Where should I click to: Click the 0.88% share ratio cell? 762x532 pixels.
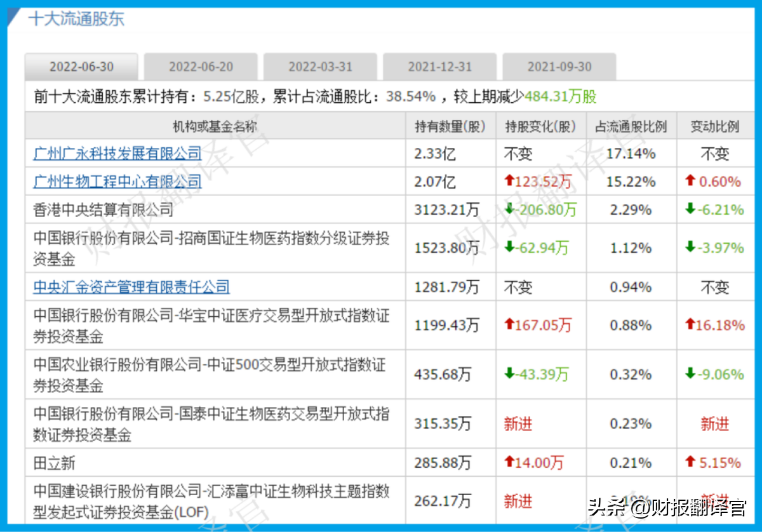pyautogui.click(x=631, y=326)
